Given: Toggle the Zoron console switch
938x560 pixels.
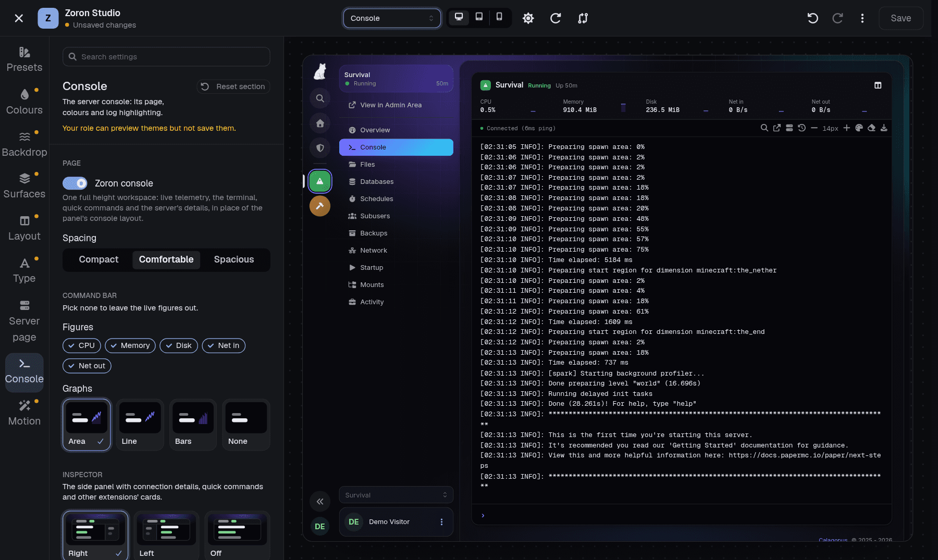Looking at the screenshot, I should point(75,183).
